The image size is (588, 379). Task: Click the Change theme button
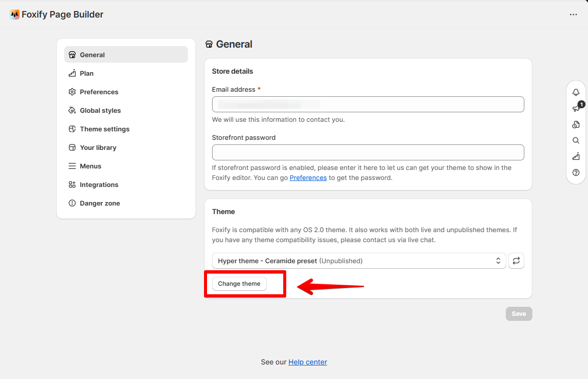pyautogui.click(x=239, y=284)
